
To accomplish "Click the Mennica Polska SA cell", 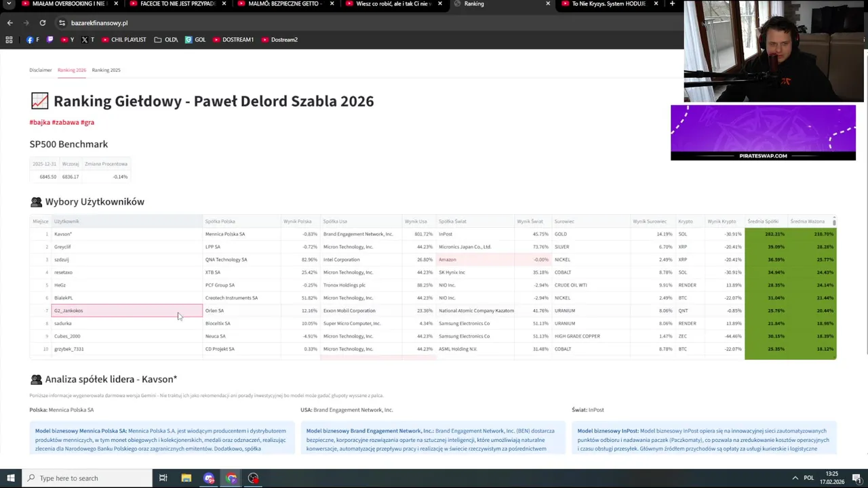I will coord(242,234).
